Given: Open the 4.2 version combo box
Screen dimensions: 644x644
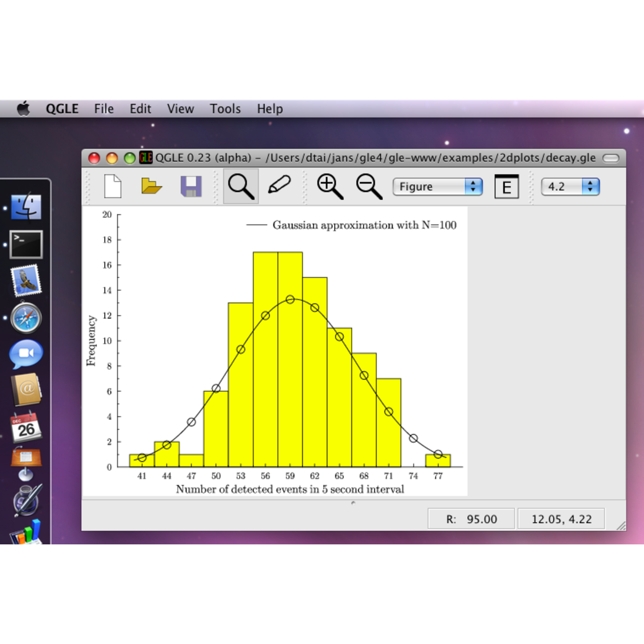Looking at the screenshot, I should (570, 187).
